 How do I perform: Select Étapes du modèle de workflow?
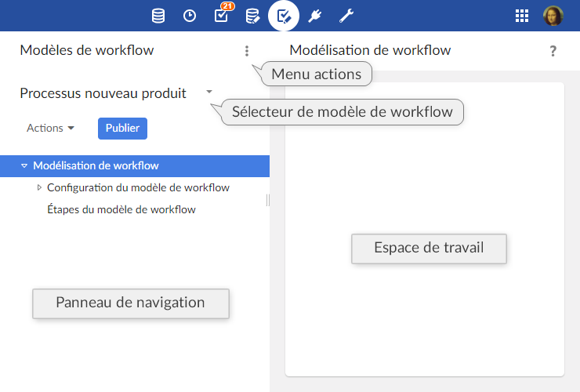pyautogui.click(x=121, y=209)
